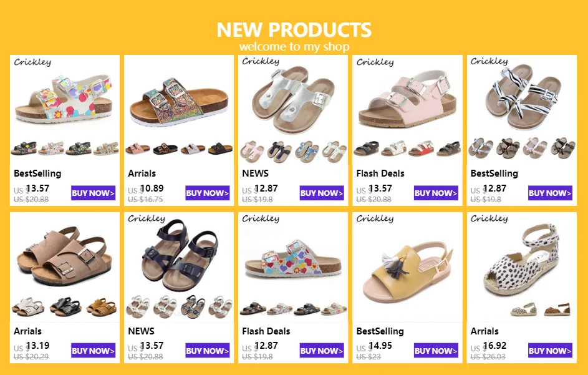This screenshot has height=375, width=588.
Task: Click BUY NOW for the floral BestSelling sandal
Action: (x=93, y=193)
